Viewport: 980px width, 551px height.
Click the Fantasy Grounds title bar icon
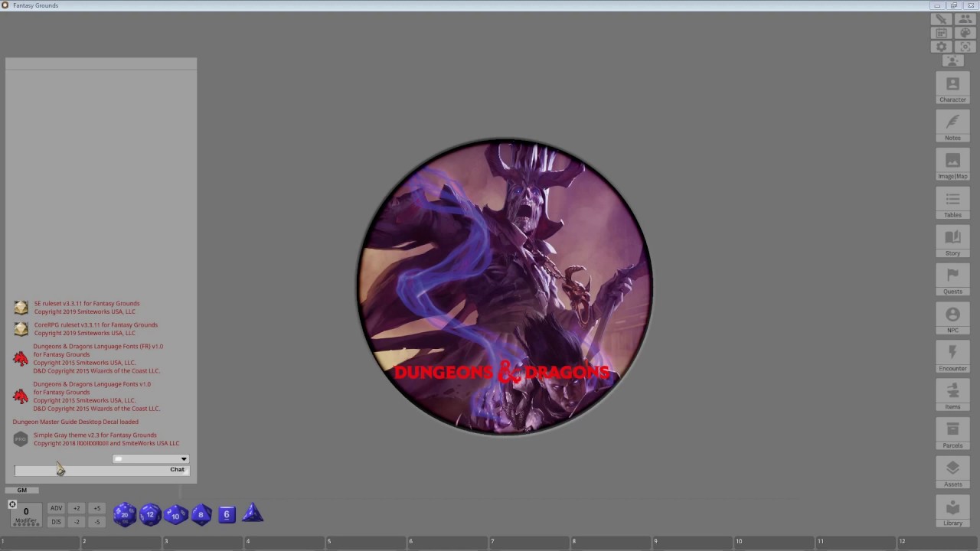[x=5, y=5]
